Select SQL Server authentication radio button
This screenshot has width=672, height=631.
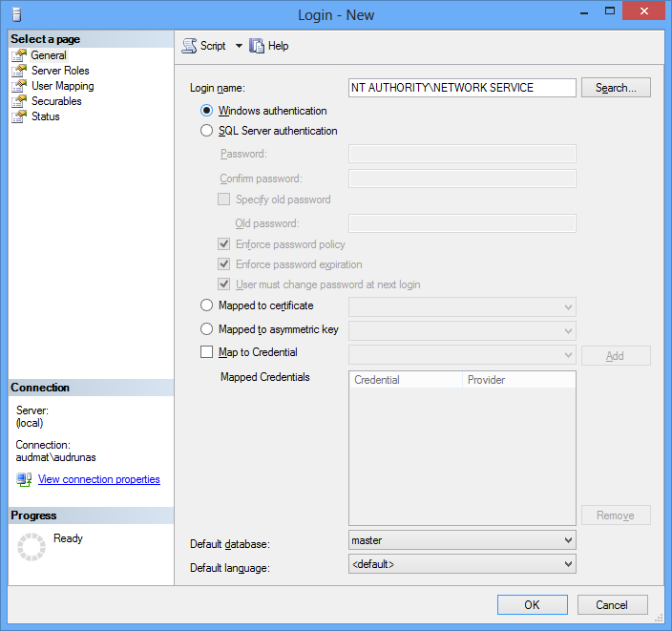pyautogui.click(x=206, y=131)
